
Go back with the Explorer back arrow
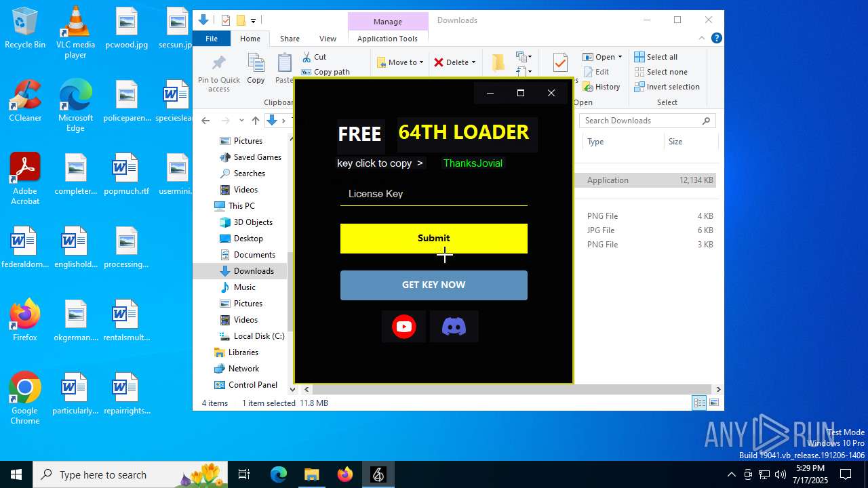coord(205,121)
